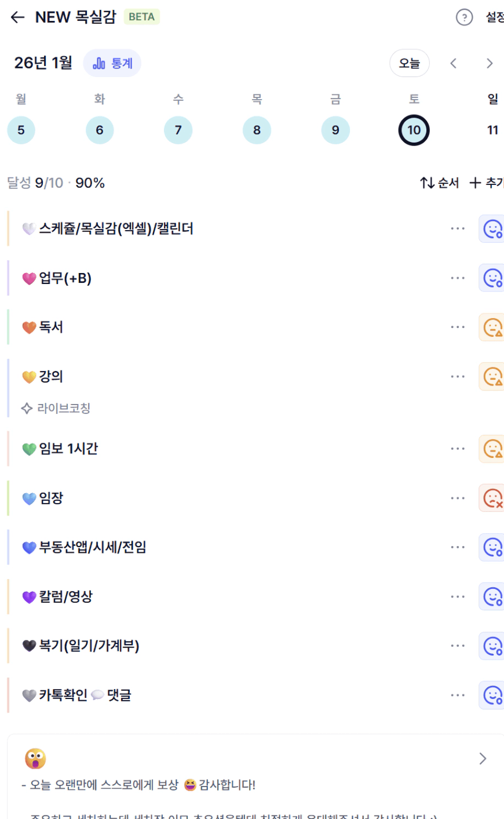Select Friday the 9th in the week row

(x=335, y=130)
